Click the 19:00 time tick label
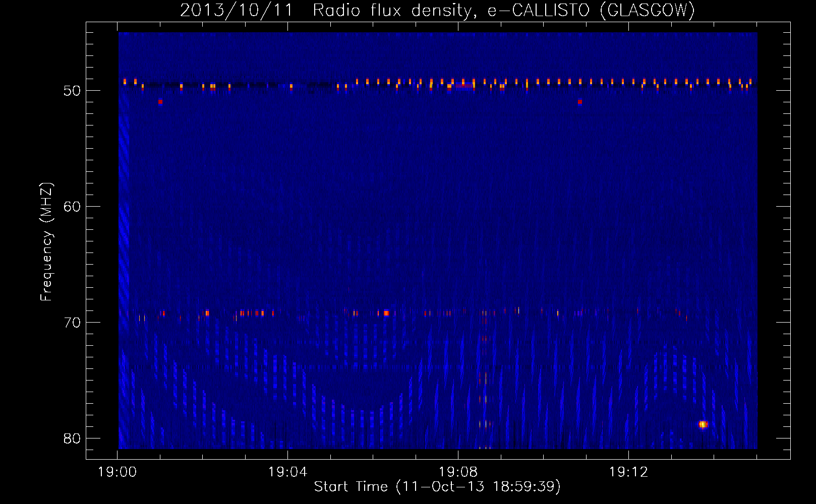The width and height of the screenshot is (816, 504). [x=117, y=472]
